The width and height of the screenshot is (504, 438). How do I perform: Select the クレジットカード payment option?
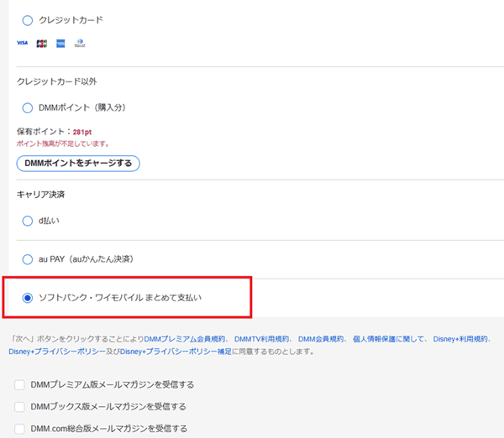[28, 19]
